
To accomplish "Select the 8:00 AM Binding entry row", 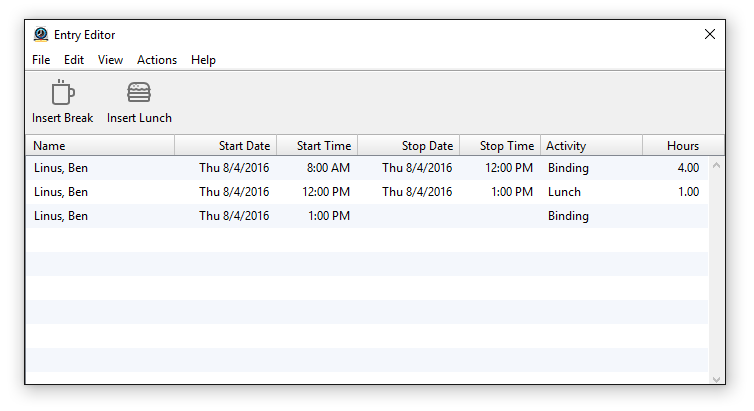I will [367, 168].
